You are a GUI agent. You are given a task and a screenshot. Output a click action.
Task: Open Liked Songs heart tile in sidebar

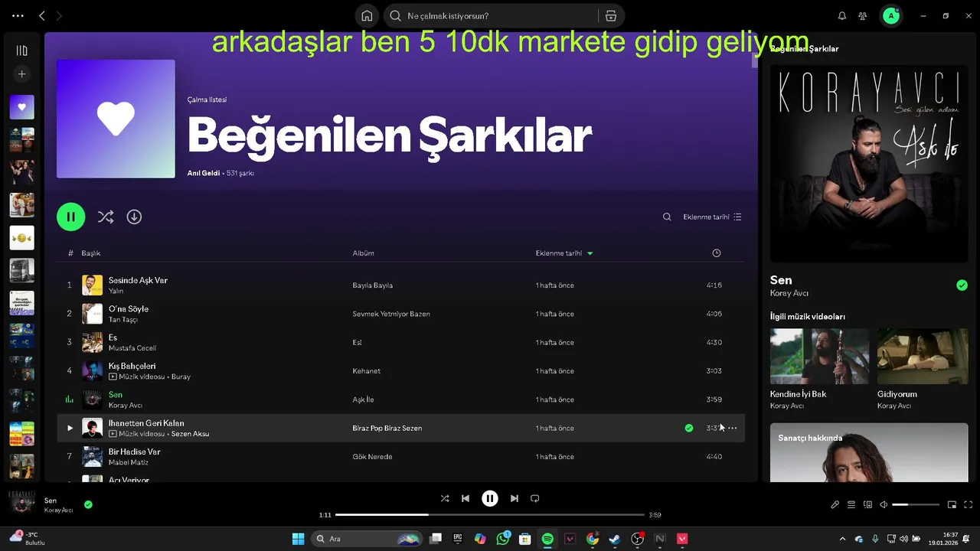[x=21, y=107]
